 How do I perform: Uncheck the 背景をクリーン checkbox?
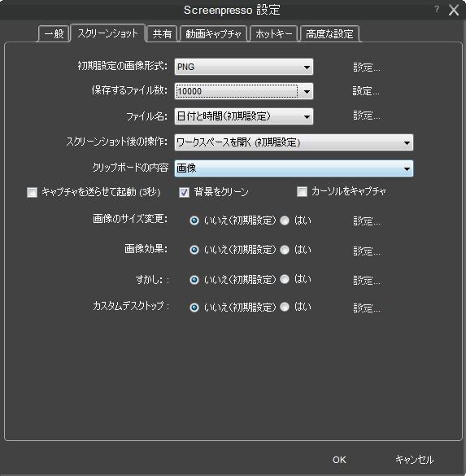tap(184, 193)
